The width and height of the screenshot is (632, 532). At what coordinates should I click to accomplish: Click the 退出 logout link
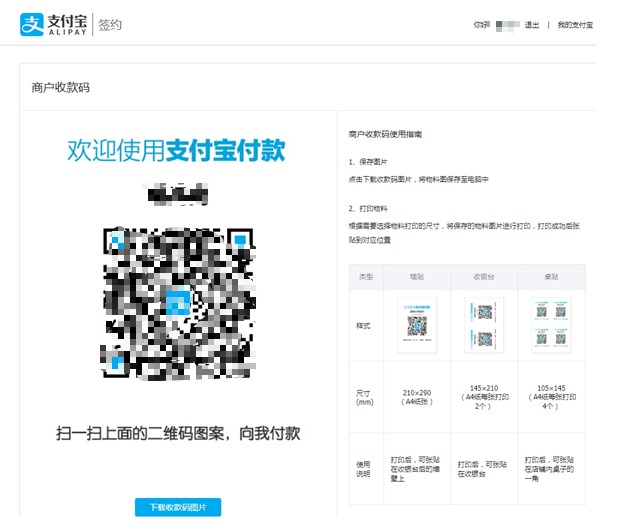pyautogui.click(x=532, y=25)
